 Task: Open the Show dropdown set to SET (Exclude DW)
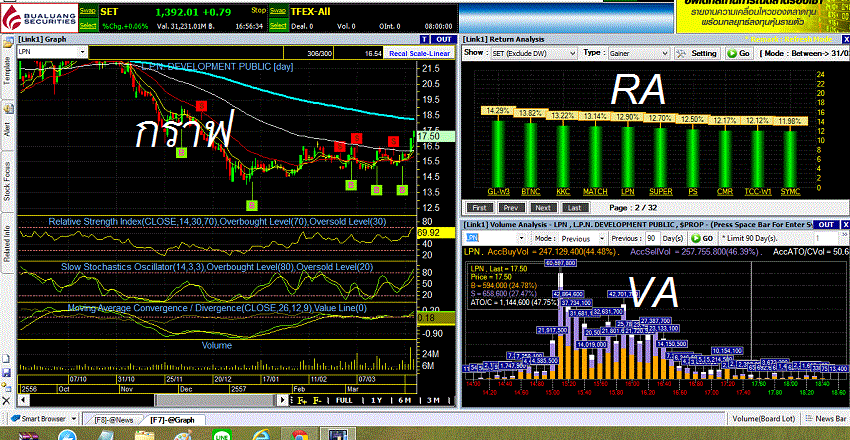coord(533,54)
